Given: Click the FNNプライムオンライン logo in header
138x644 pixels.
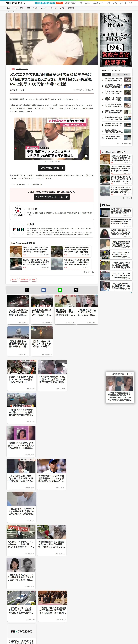Looking at the screenshot, I should point(15,3).
